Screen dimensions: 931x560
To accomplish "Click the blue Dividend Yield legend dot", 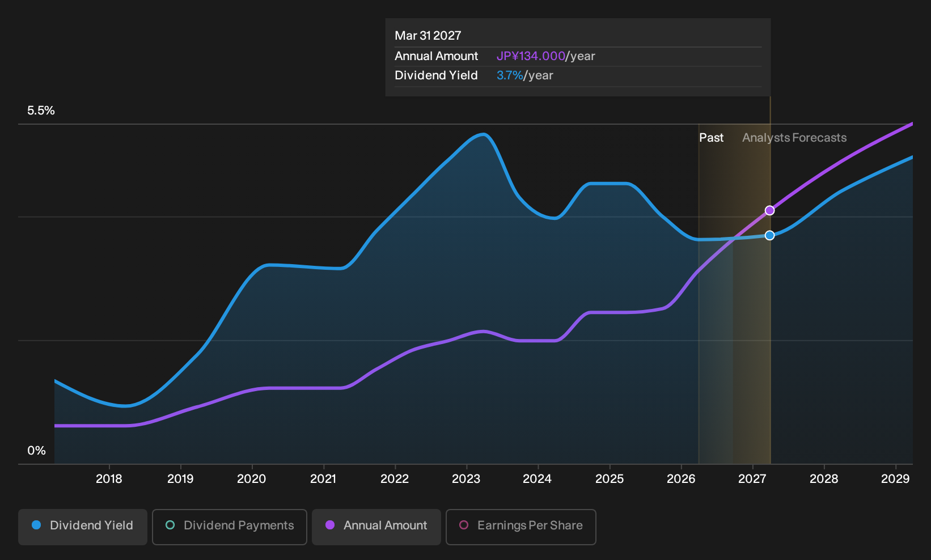I will [x=36, y=525].
